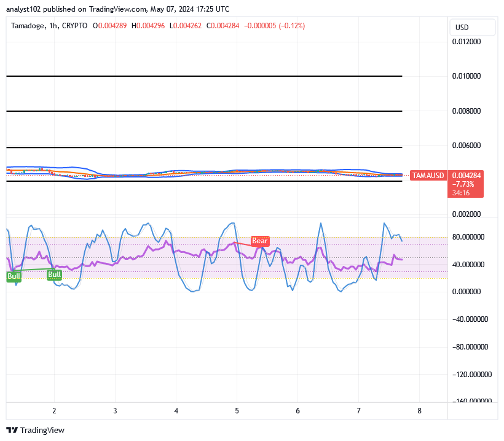Click the red Bear divergence label
Screen dimensions: 504x441
[260, 241]
